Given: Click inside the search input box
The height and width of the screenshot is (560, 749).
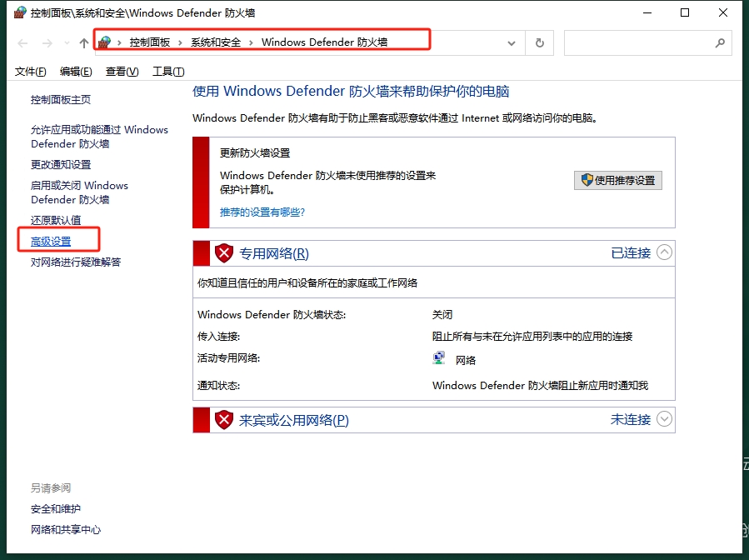Looking at the screenshot, I should click(642, 42).
